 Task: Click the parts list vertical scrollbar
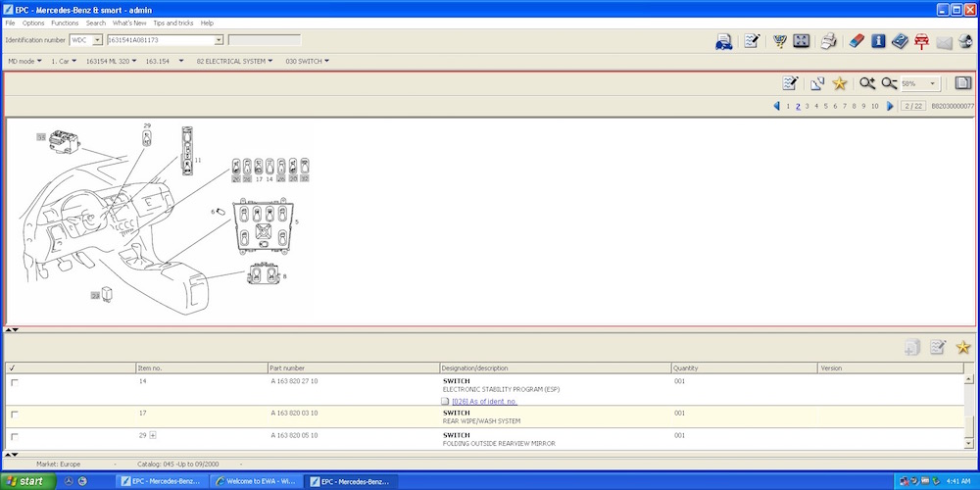pyautogui.click(x=969, y=411)
